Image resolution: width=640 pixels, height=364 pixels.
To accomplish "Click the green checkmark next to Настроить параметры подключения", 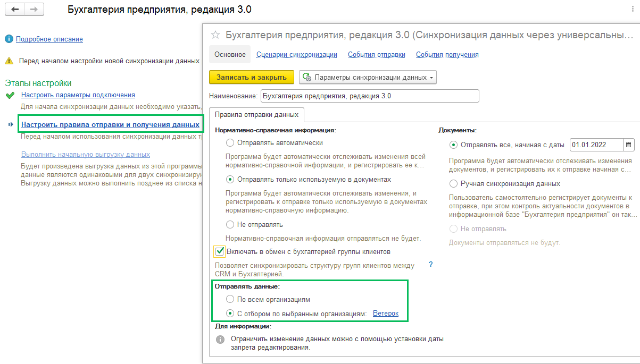I will click(x=9, y=95).
